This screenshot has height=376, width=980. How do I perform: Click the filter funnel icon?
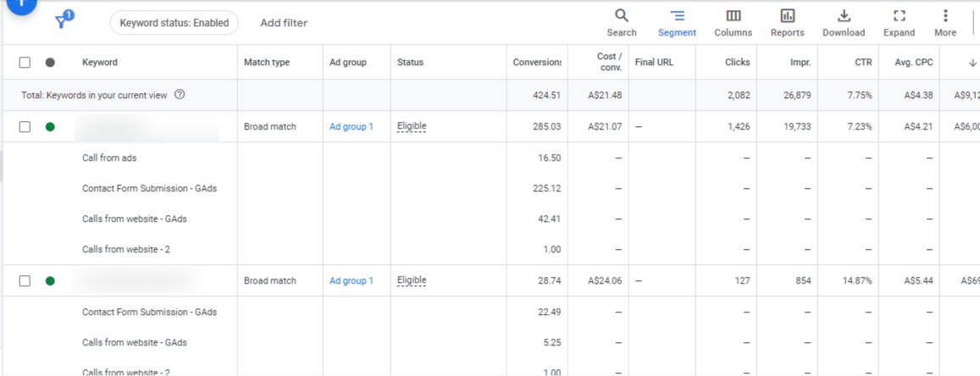pos(61,22)
